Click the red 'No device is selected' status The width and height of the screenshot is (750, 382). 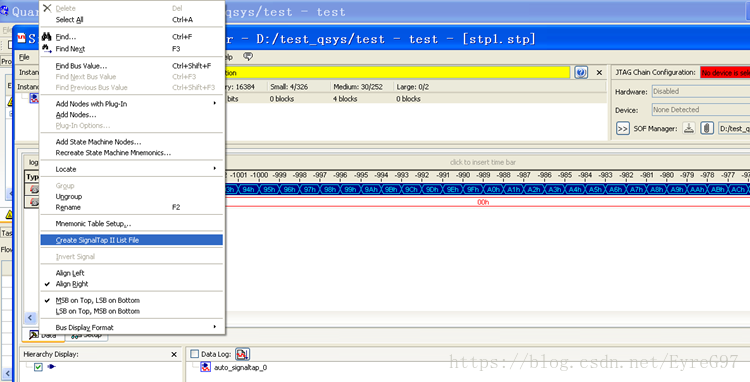[725, 73]
